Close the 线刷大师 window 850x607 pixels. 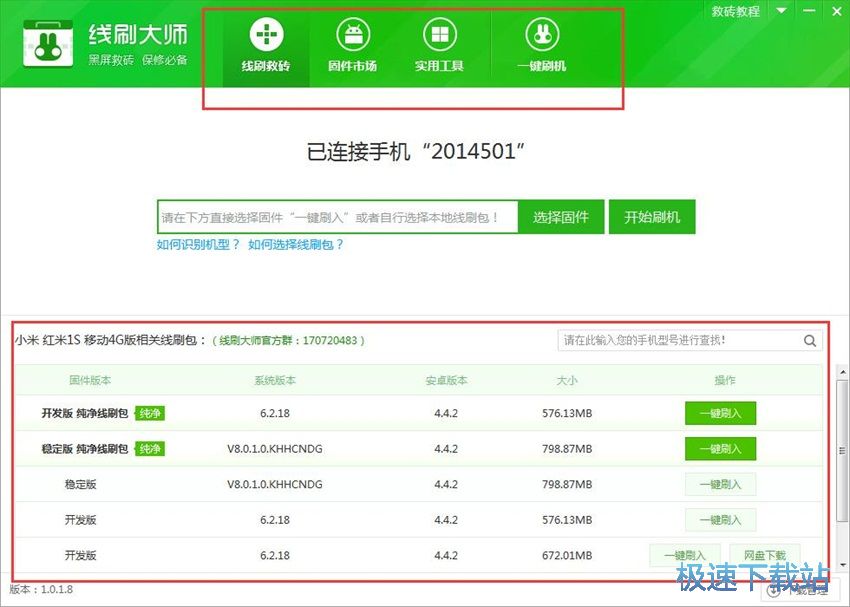836,10
